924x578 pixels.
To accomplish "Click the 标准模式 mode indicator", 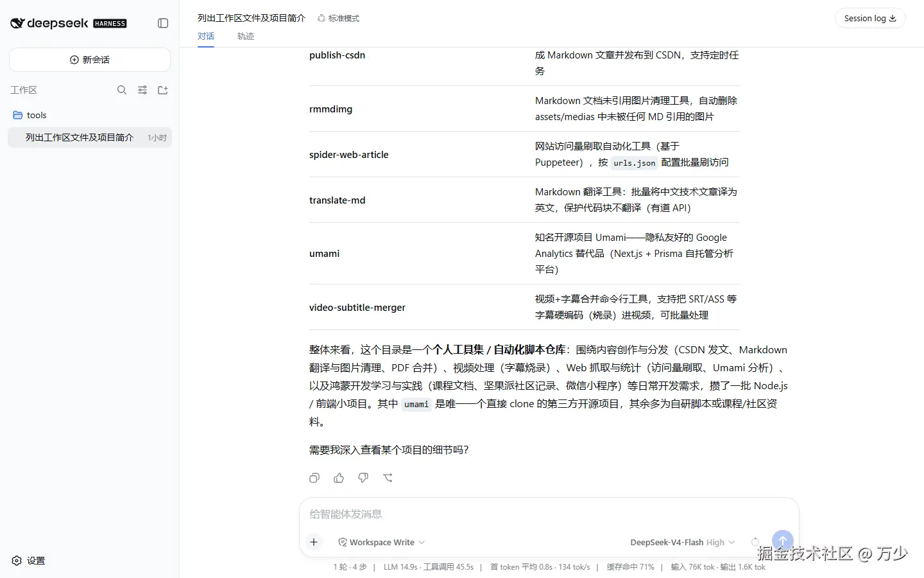I will point(338,18).
